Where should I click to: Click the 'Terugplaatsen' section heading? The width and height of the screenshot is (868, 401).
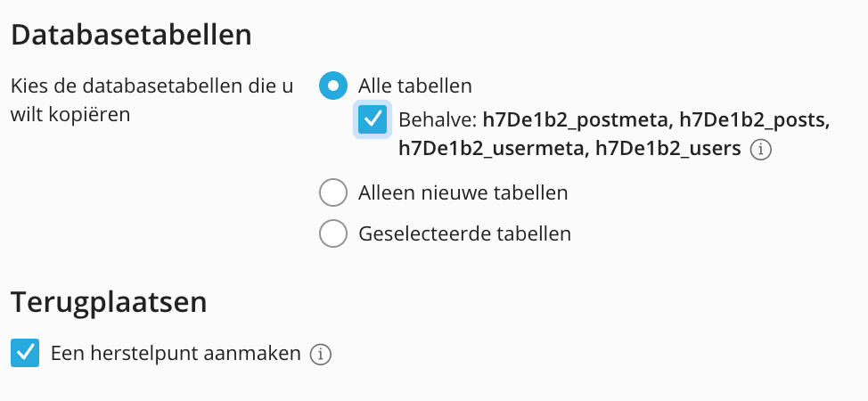coord(109,302)
